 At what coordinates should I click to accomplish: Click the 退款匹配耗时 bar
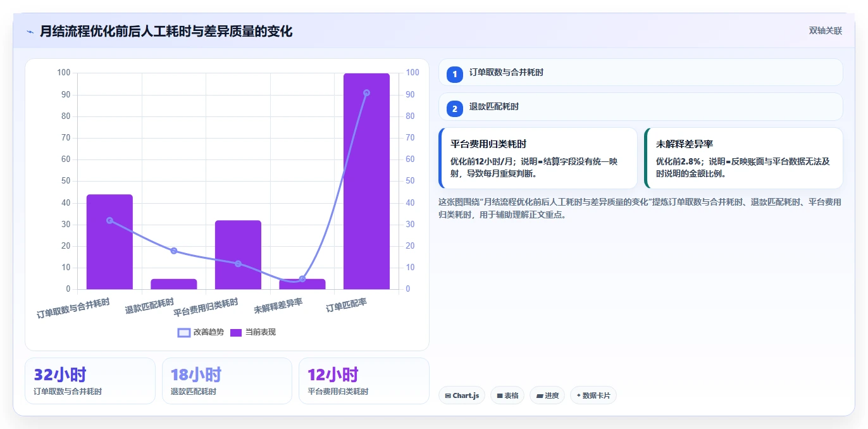(174, 284)
